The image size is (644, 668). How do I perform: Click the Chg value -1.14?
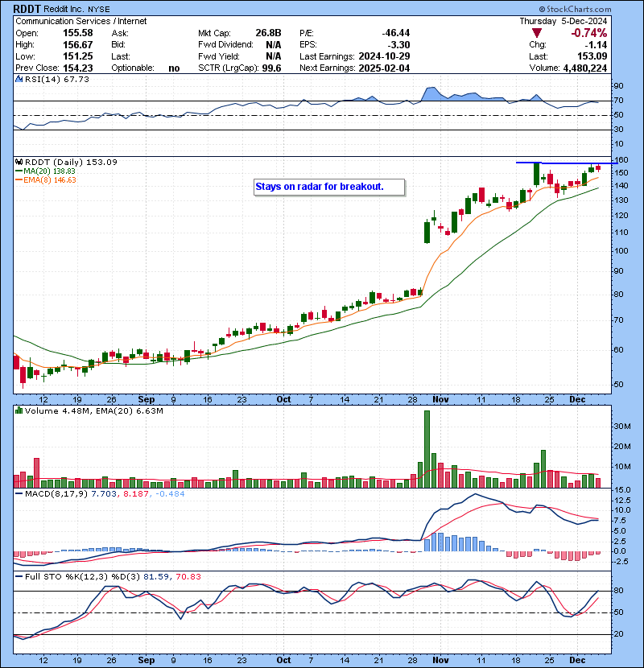pos(596,44)
